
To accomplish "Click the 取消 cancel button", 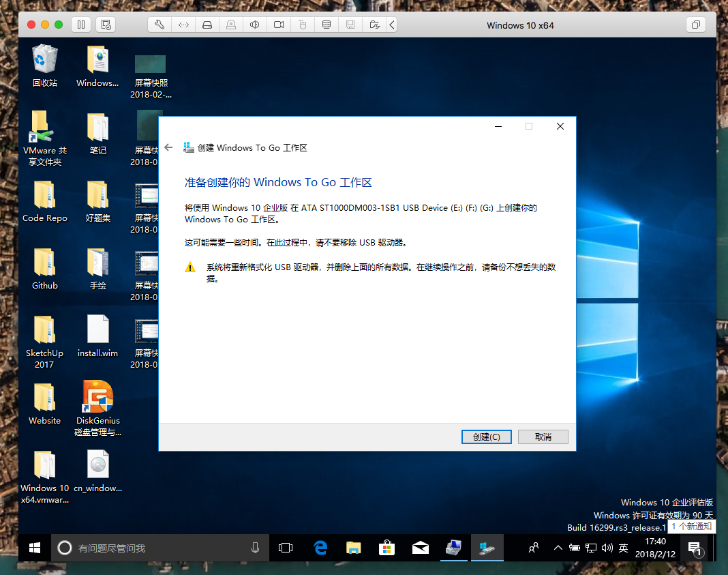I will (543, 437).
